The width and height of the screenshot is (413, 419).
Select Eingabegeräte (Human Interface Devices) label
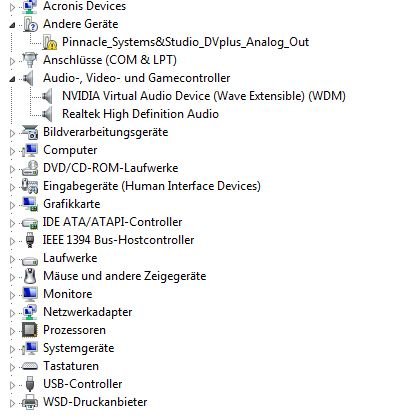click(152, 186)
